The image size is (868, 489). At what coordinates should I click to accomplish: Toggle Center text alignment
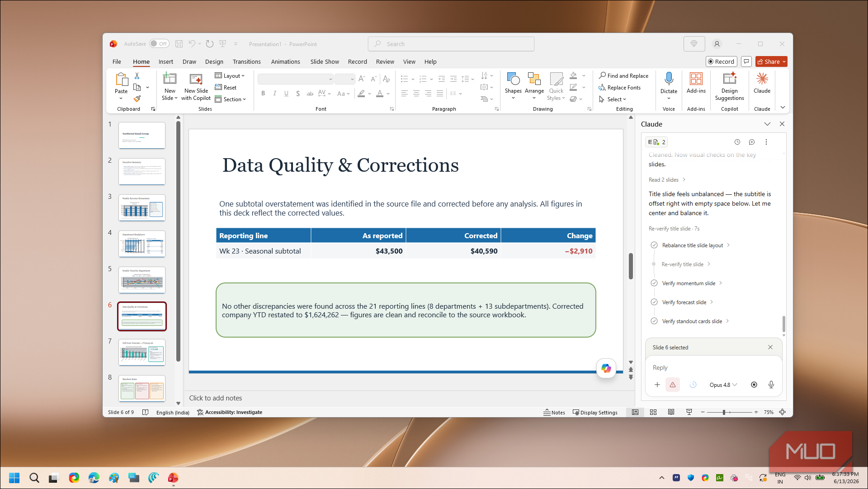pyautogui.click(x=416, y=94)
